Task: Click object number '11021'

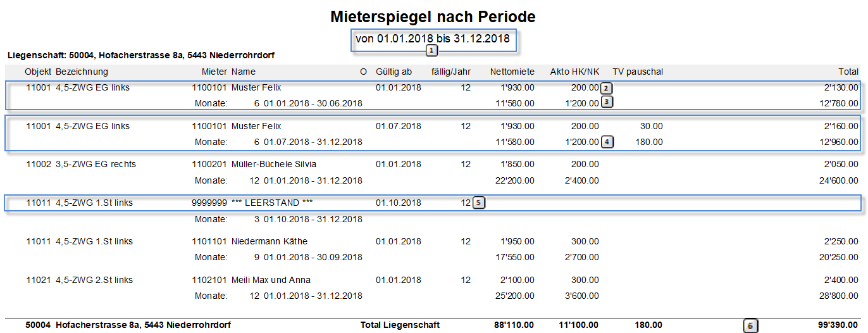Action: (x=39, y=280)
